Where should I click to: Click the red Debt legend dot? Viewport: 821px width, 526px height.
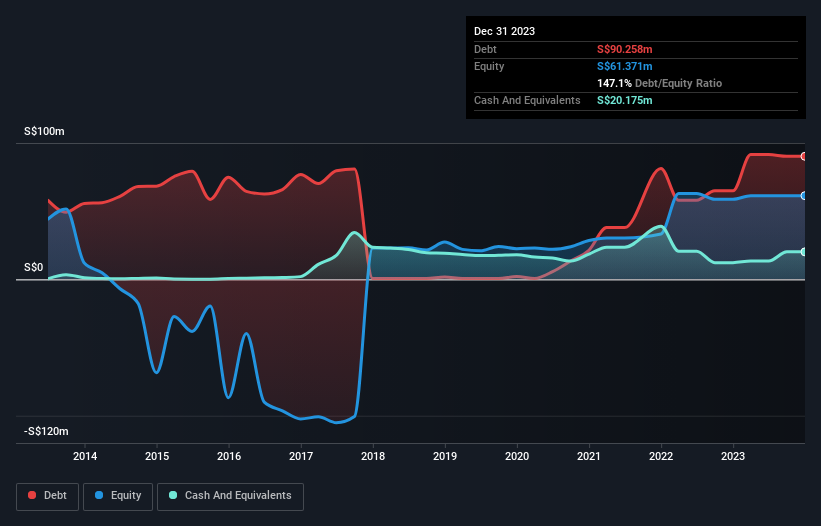[32, 495]
